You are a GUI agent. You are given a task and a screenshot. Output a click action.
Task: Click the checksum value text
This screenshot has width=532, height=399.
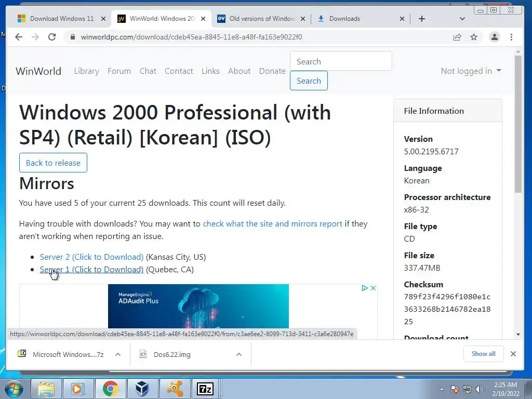click(x=447, y=309)
